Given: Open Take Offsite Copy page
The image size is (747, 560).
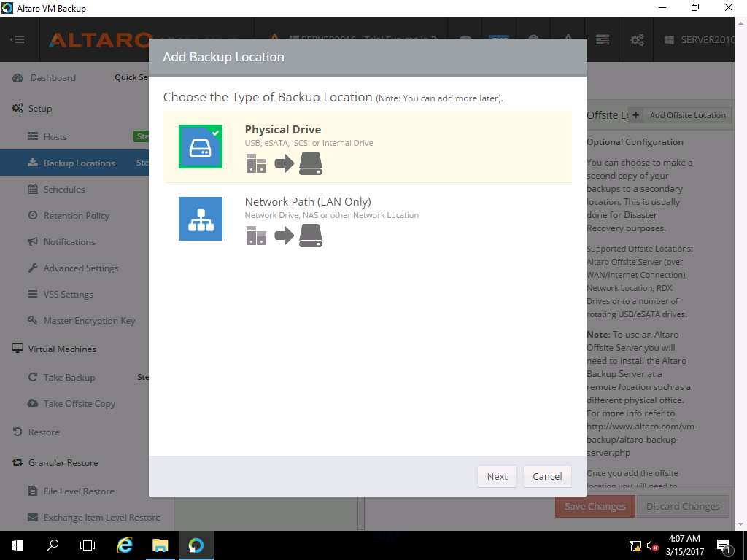Looking at the screenshot, I should pos(79,404).
